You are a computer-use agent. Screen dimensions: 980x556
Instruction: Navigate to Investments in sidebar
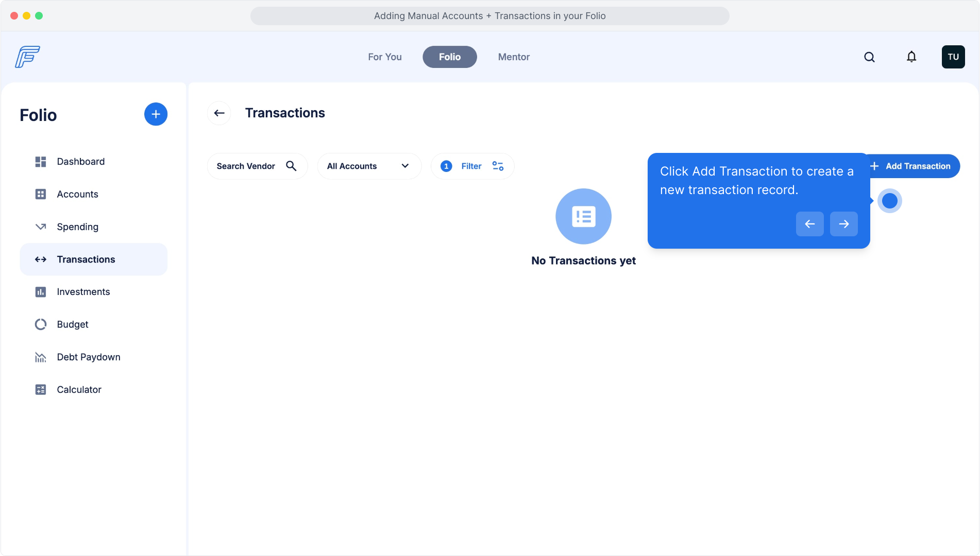click(83, 292)
